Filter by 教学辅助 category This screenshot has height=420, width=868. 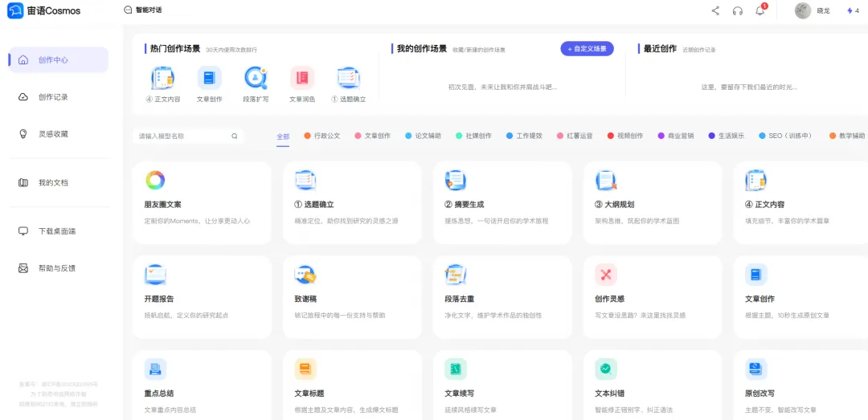pyautogui.click(x=847, y=136)
